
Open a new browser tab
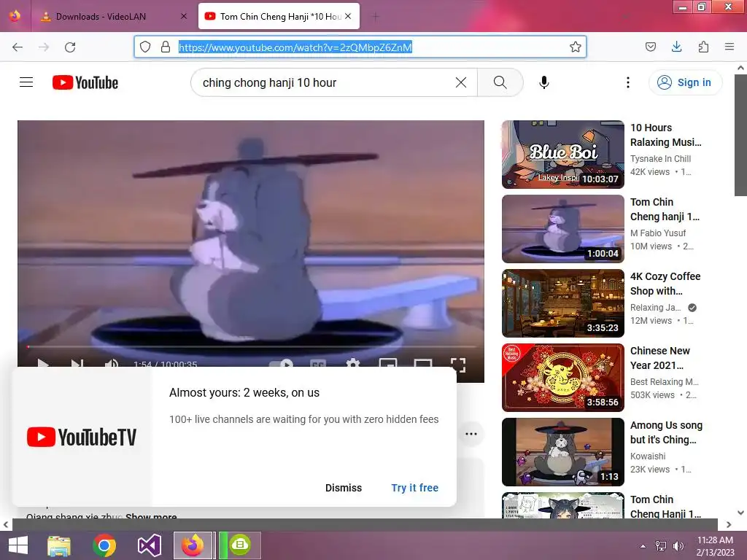click(376, 17)
